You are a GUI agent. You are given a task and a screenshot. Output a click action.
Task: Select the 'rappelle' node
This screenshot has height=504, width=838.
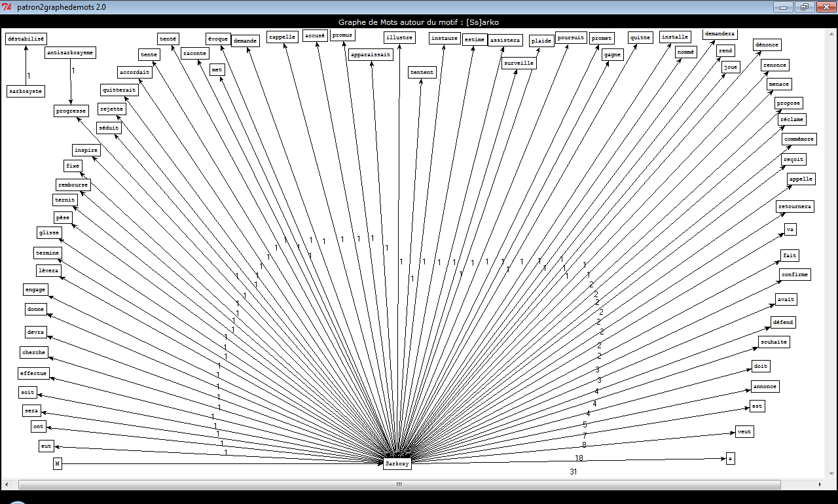[283, 37]
